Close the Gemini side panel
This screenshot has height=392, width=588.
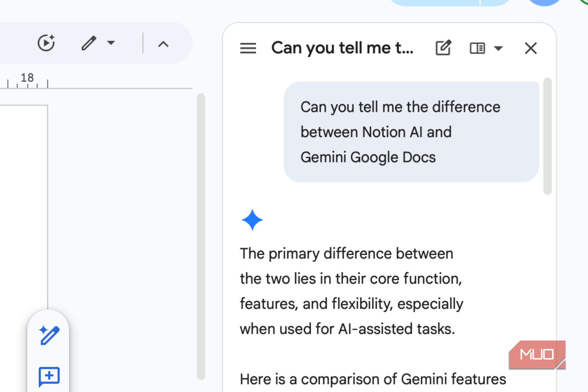click(x=531, y=48)
